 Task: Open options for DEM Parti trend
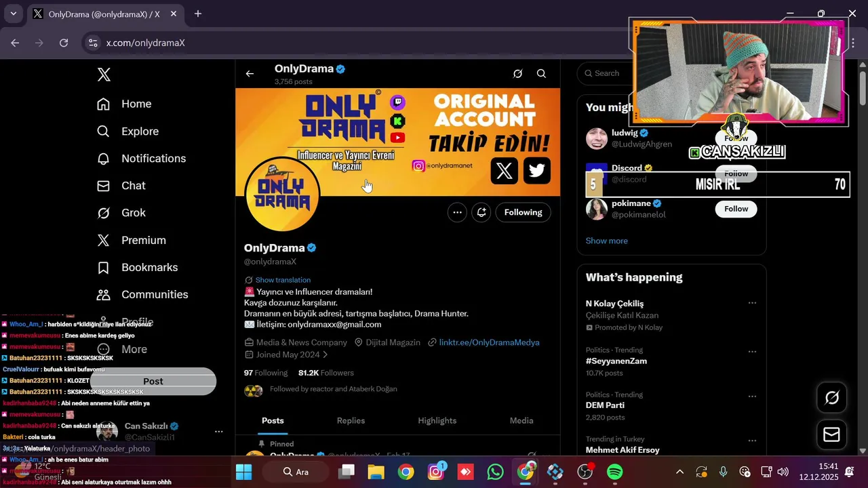(752, 396)
